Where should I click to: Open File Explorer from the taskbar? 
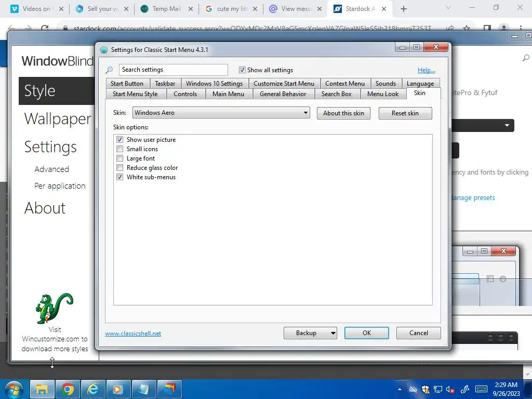pyautogui.click(x=42, y=389)
